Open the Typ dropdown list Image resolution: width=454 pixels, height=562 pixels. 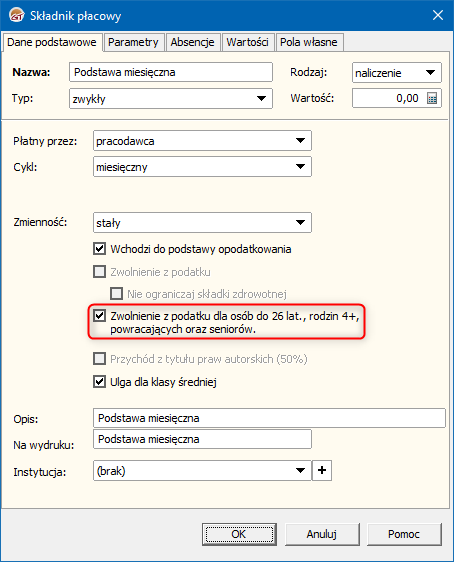[x=261, y=99]
